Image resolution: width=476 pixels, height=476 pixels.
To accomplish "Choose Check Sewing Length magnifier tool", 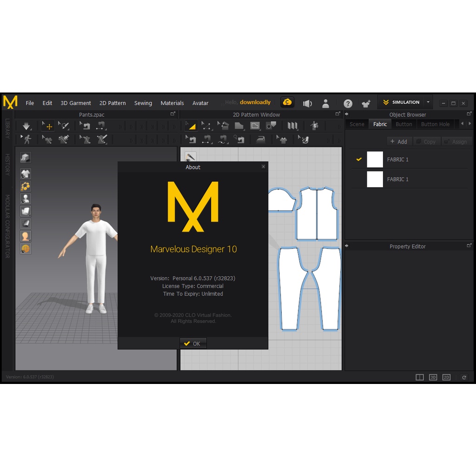I will coord(239,139).
